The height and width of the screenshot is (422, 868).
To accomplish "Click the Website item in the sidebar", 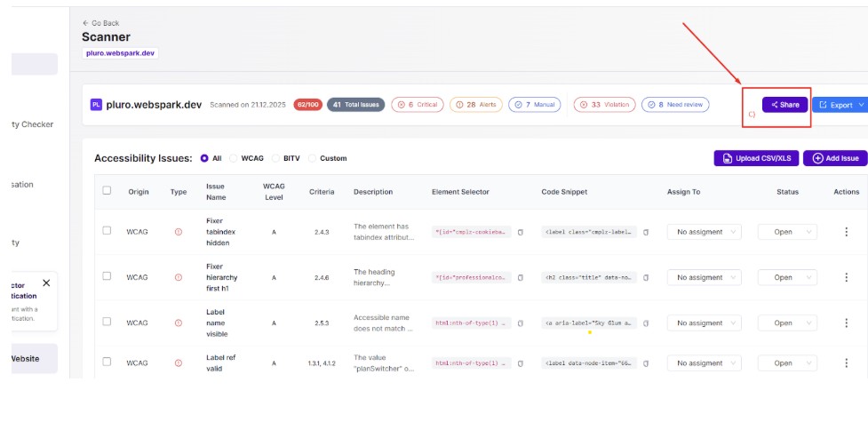I will point(35,358).
